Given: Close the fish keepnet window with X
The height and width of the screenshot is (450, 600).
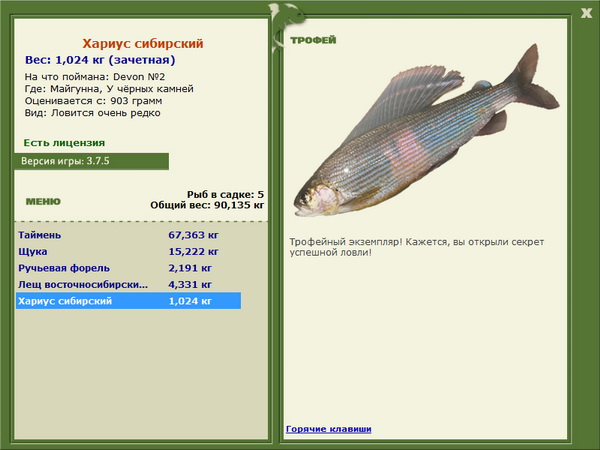Looking at the screenshot, I should click(x=586, y=13).
